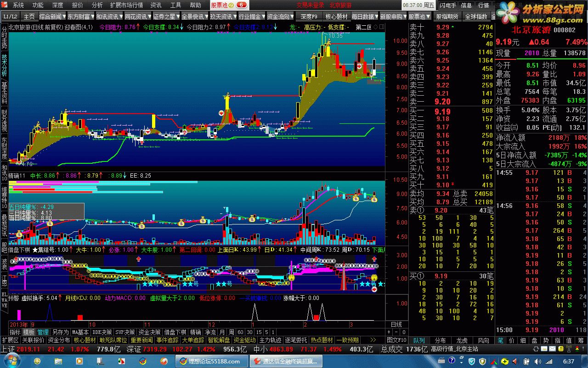
Task: Toggle the 模板 template mode
Action: click(x=28, y=332)
